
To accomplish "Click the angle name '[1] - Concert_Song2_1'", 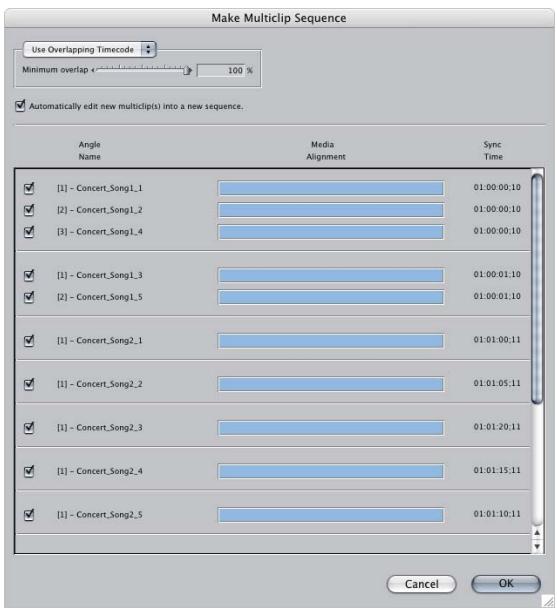I will 100,341.
